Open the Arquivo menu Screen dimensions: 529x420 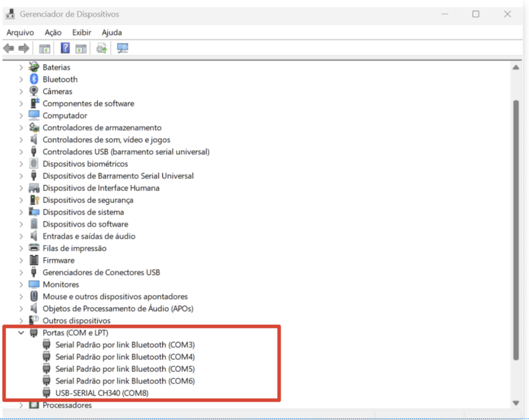(x=20, y=32)
